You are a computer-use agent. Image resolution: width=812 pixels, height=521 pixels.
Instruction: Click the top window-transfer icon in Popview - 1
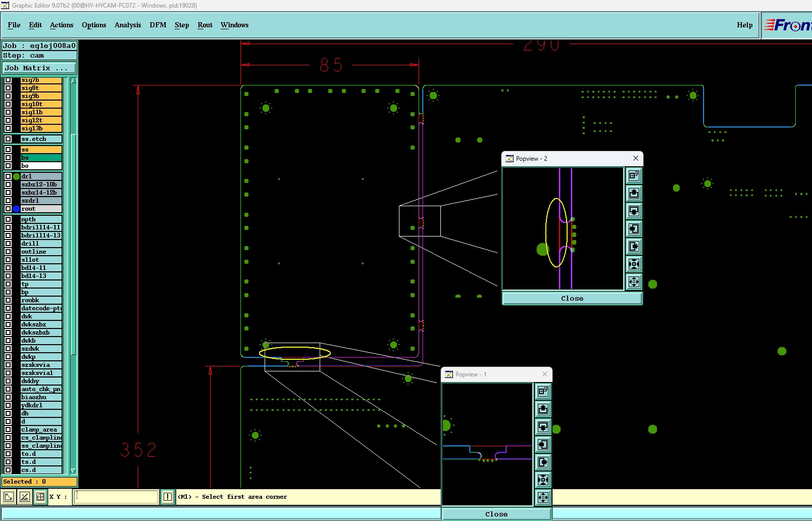[x=543, y=391]
